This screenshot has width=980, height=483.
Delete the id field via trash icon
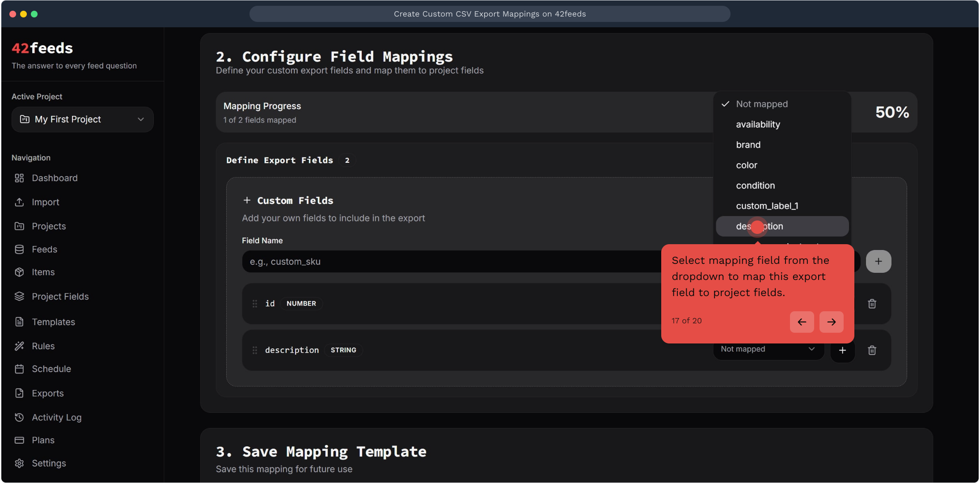click(872, 304)
